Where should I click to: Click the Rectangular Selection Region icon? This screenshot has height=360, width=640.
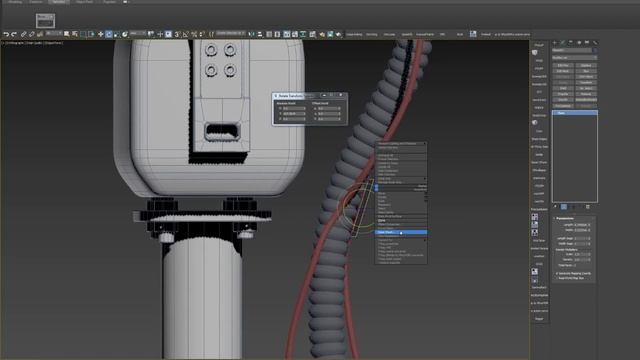[x=83, y=34]
